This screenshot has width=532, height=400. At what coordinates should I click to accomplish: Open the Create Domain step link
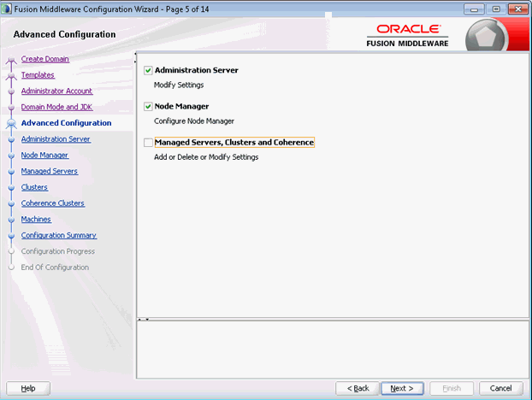point(45,59)
